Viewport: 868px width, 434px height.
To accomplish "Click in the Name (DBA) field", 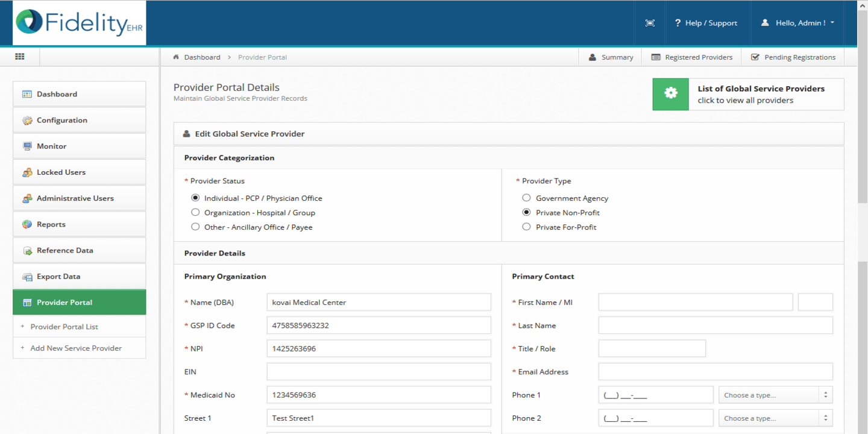I will pos(379,302).
